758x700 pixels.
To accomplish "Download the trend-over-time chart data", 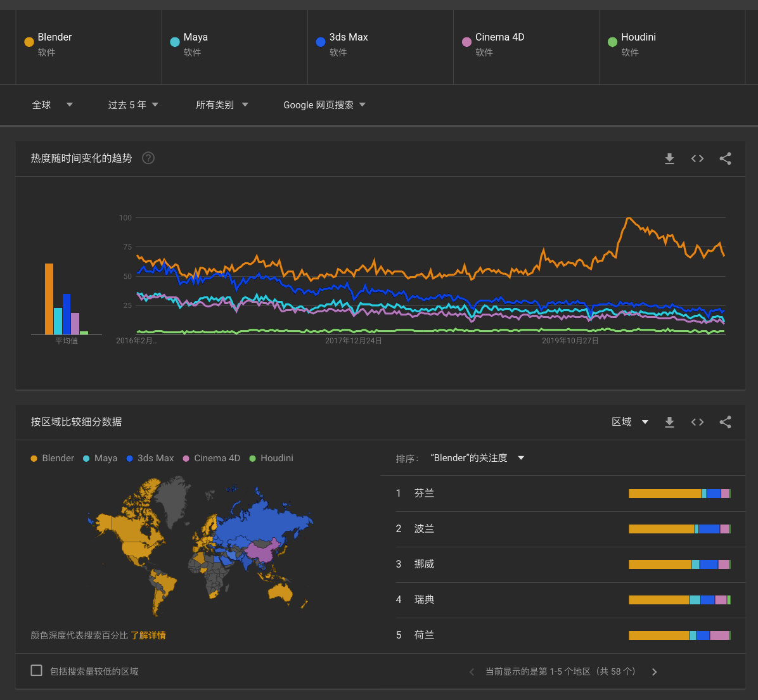I will coord(669,158).
